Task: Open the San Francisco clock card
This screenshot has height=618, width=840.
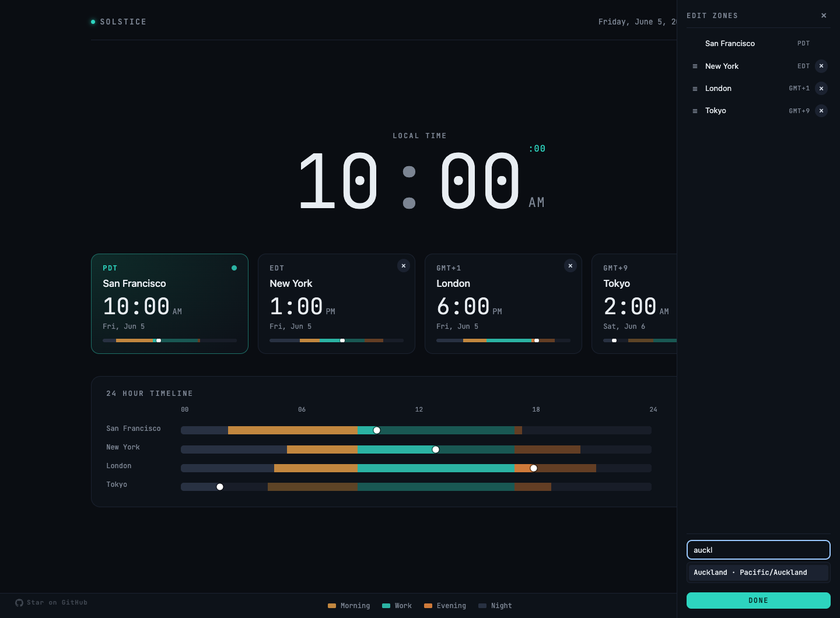Action: click(x=170, y=304)
